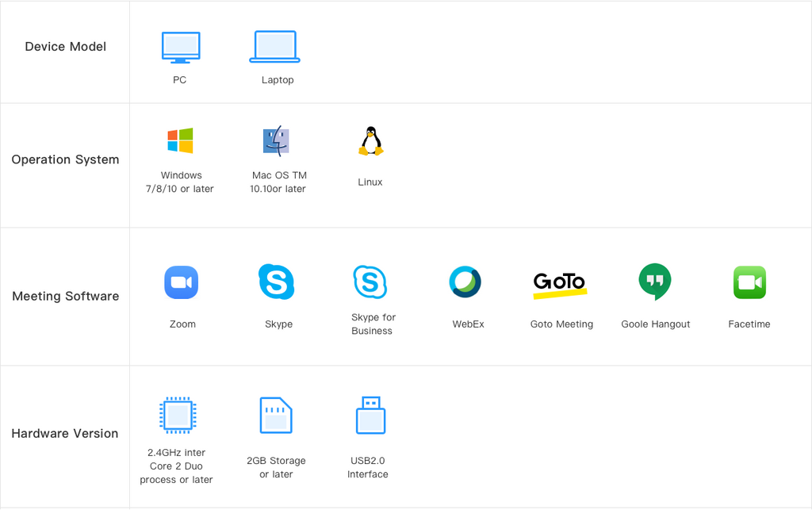Click the Hardware Version row label
The height and width of the screenshot is (510, 812).
[x=65, y=434]
